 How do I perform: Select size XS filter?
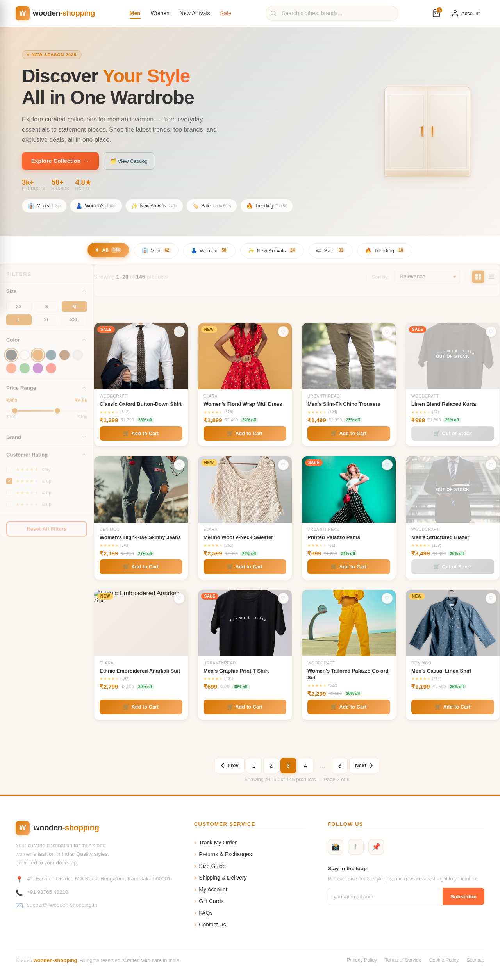click(19, 307)
